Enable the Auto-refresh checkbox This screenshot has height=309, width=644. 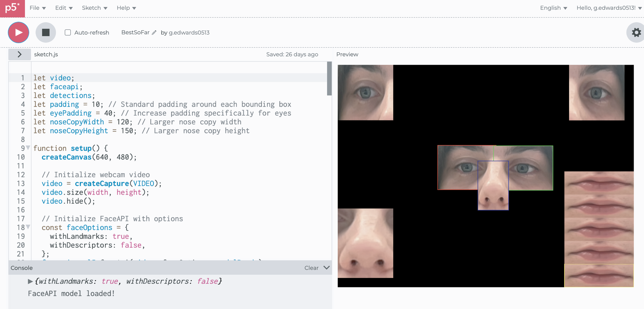(x=68, y=32)
